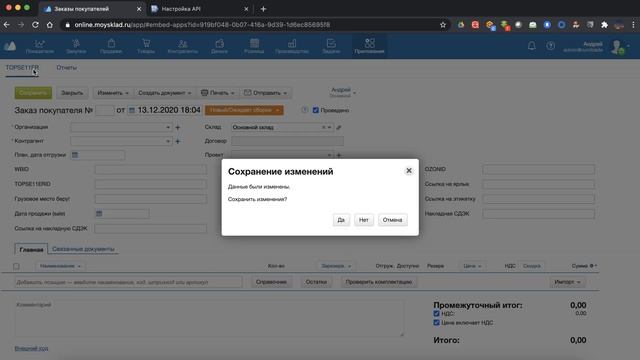Toggle the НДС checkbox
Screen dimensions: 640x360
(436, 313)
